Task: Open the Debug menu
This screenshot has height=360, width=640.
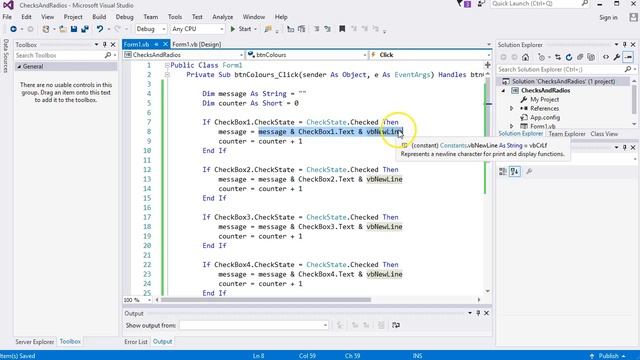Action: pyautogui.click(x=124, y=17)
